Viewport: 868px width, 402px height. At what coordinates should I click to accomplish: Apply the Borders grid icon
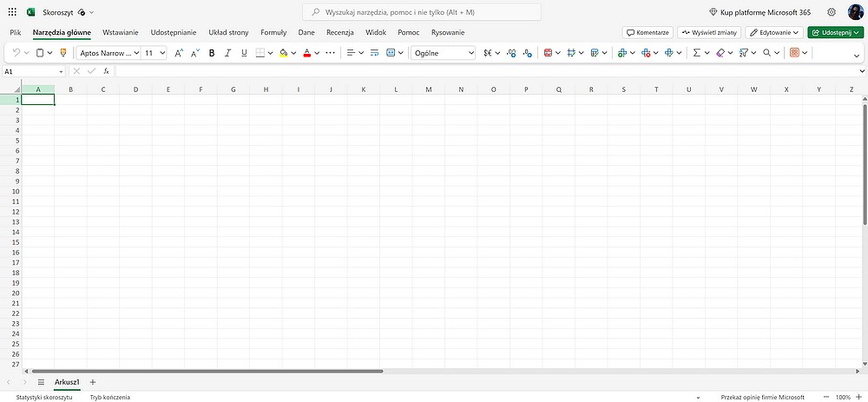click(x=260, y=53)
